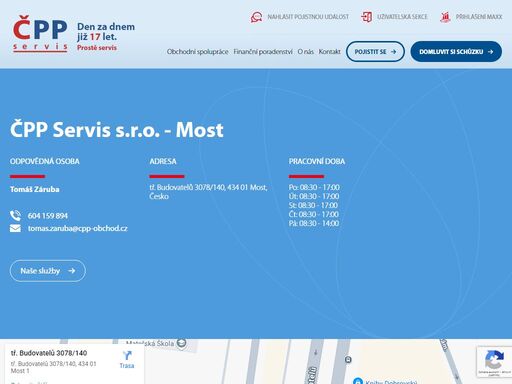
Task: Open the Obchodní spolupráce menu item
Action: pyautogui.click(x=198, y=52)
